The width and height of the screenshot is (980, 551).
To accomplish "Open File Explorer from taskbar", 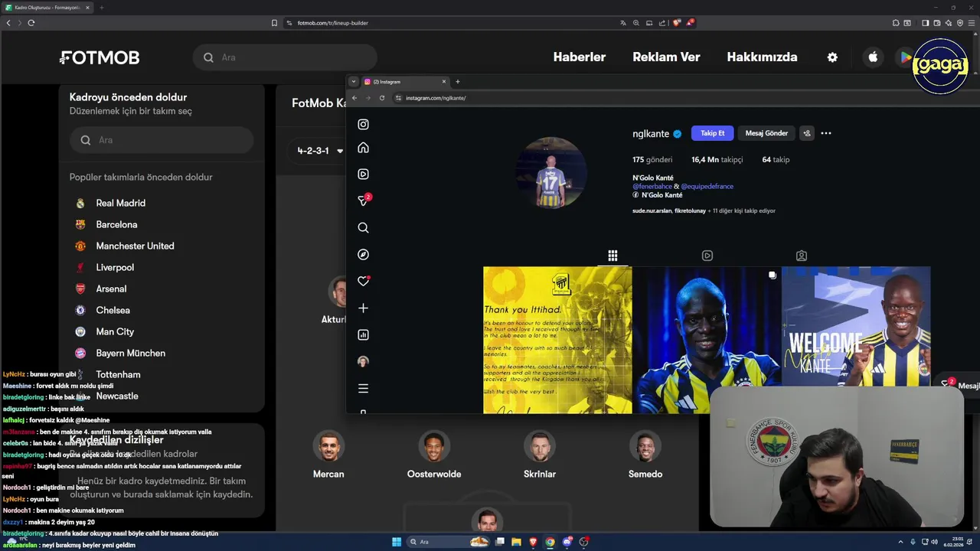I will coord(516,542).
